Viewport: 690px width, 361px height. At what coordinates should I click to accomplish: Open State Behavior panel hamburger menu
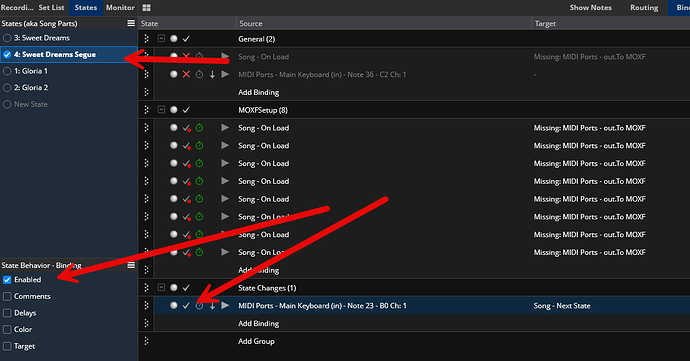pyautogui.click(x=131, y=265)
